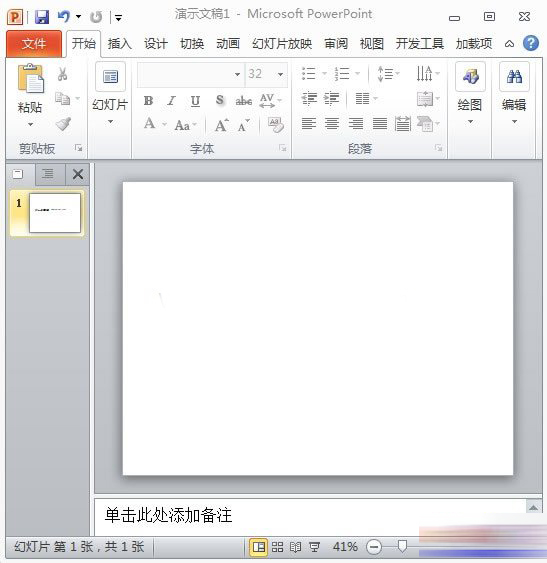Click the zoom out minus button
The width and height of the screenshot is (547, 563).
pyautogui.click(x=374, y=547)
